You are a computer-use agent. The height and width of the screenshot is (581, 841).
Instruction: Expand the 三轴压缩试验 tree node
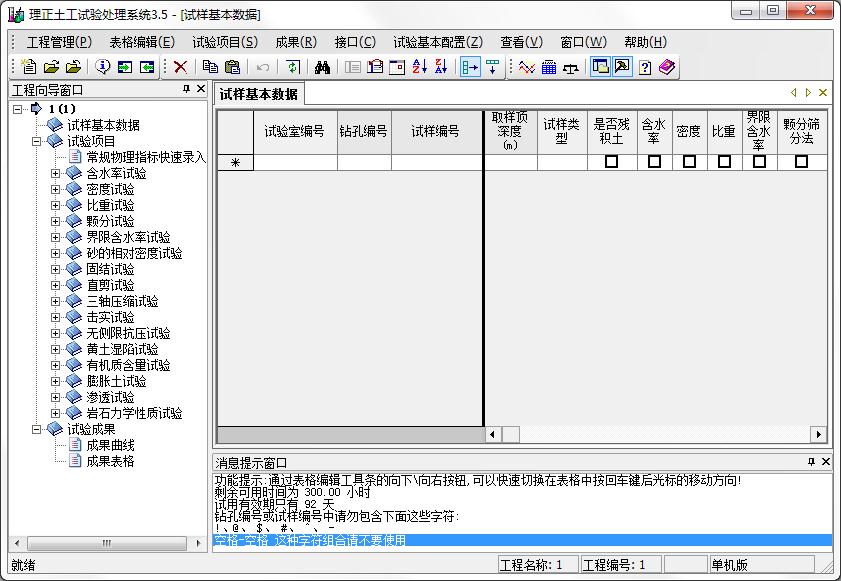coord(55,301)
